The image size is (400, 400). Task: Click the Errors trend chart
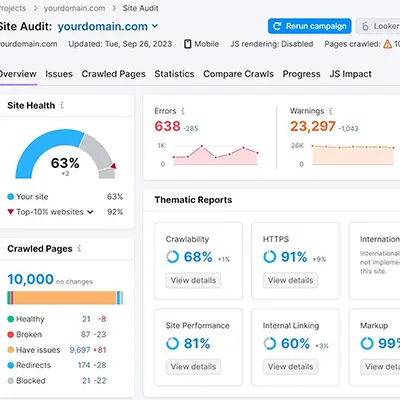point(216,155)
